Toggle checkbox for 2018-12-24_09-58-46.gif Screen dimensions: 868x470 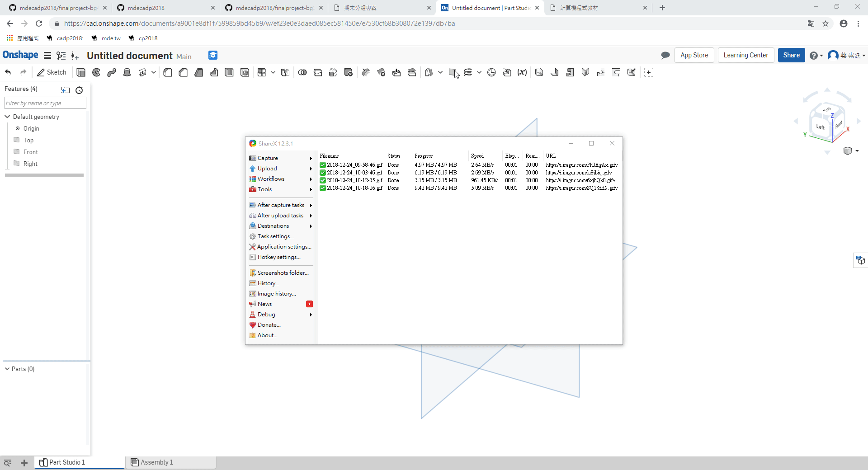point(323,165)
